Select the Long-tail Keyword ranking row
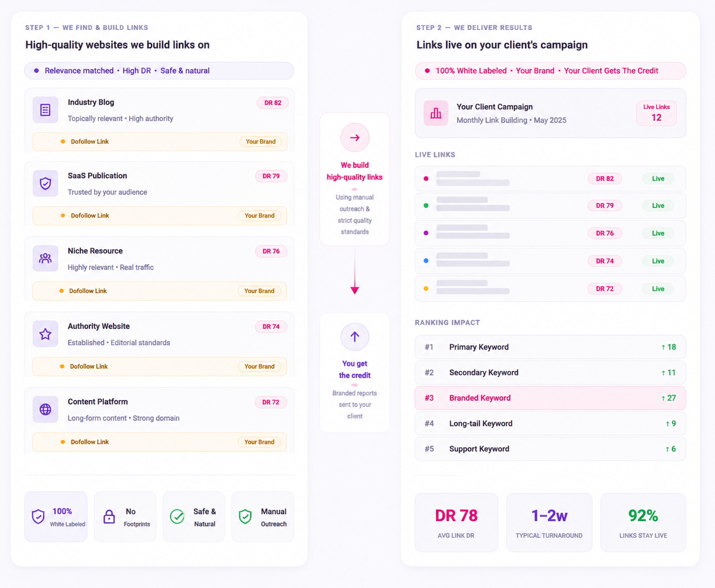This screenshot has width=715, height=588. click(x=550, y=424)
